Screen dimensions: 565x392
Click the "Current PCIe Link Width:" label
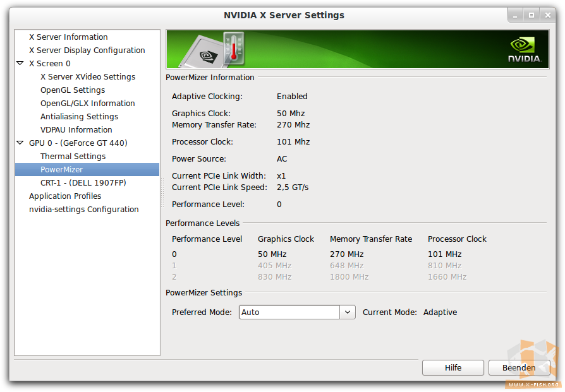pyautogui.click(x=219, y=176)
